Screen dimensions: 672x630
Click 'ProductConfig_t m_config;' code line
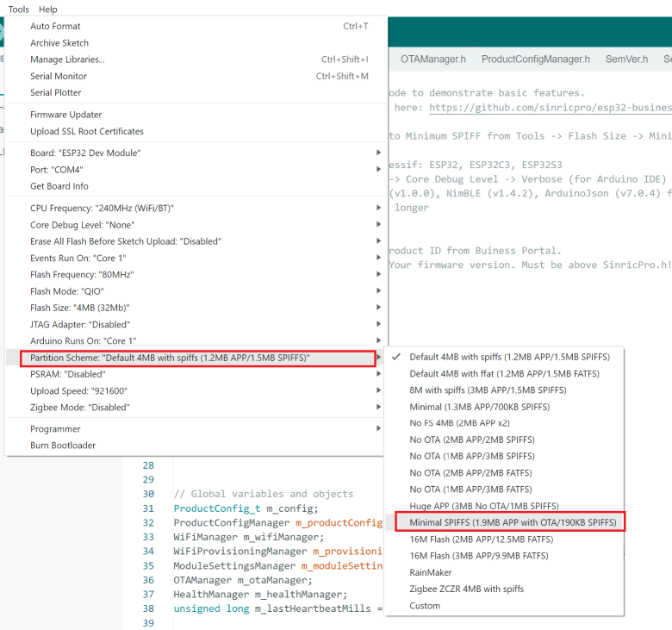tap(246, 508)
